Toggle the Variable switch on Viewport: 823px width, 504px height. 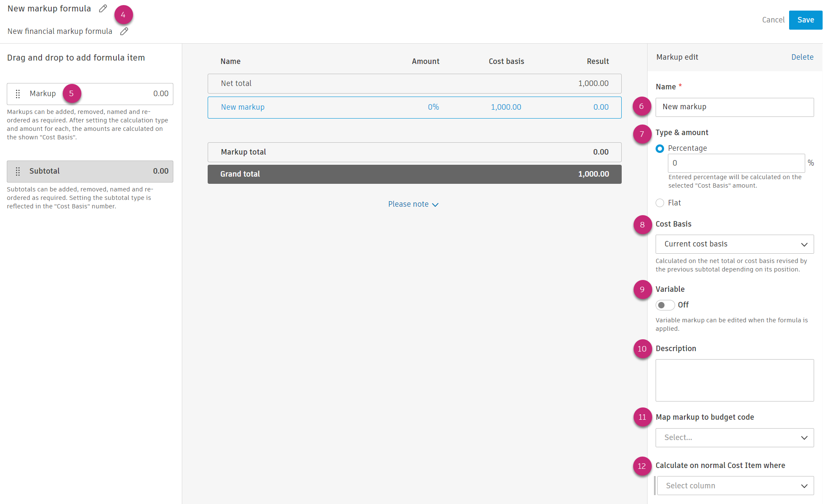[665, 305]
